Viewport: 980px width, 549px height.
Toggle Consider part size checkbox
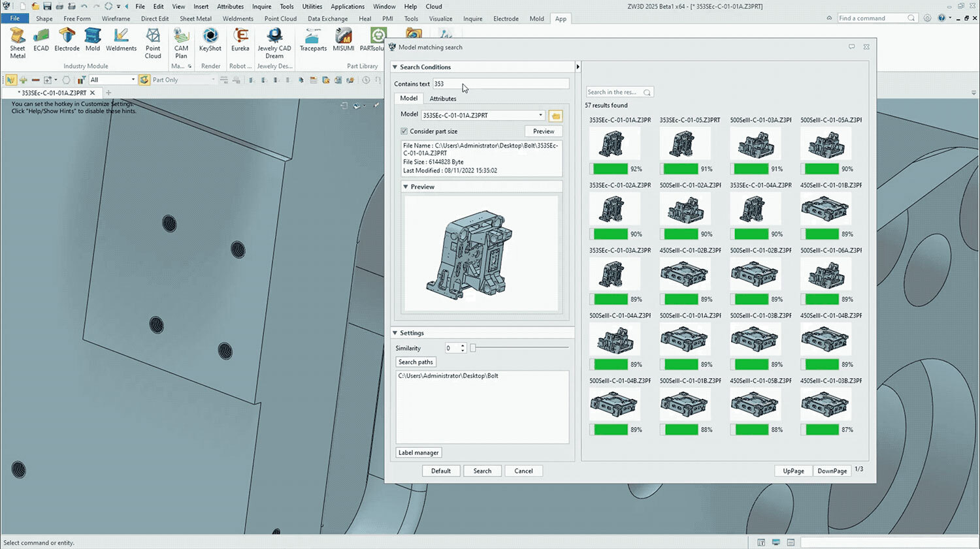pos(404,131)
